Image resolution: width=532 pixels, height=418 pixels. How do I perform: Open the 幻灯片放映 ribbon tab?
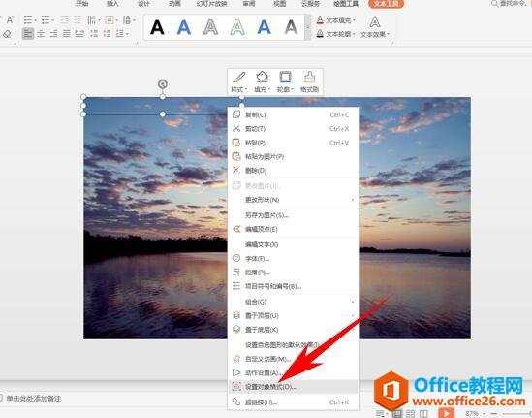click(x=211, y=4)
